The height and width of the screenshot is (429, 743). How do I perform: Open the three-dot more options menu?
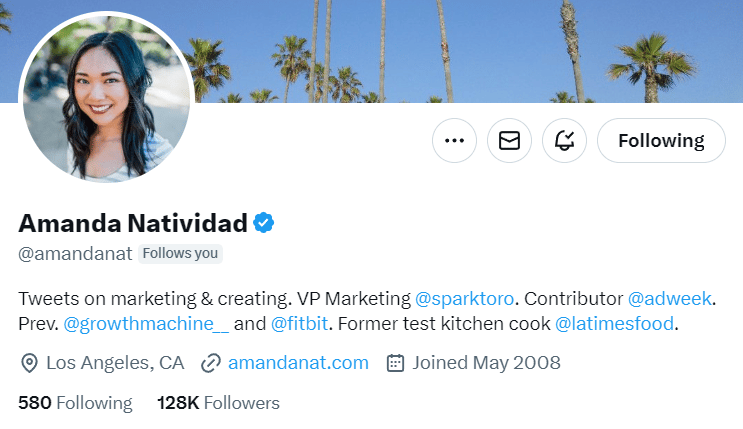[x=454, y=141]
